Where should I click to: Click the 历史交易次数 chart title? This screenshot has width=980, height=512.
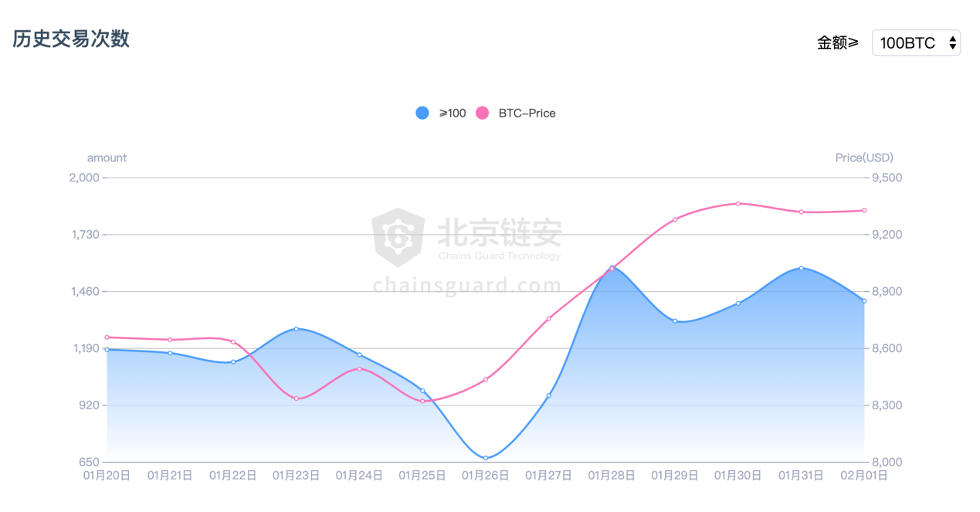pos(71,39)
